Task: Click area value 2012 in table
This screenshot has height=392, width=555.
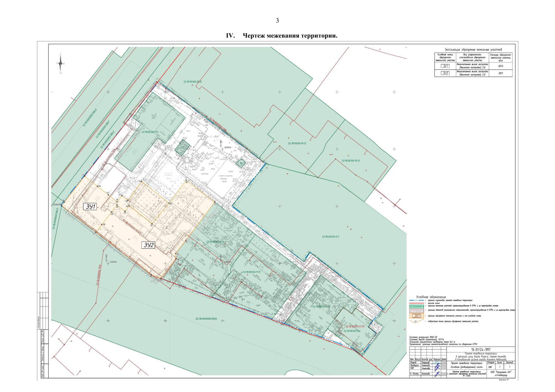Action: [500, 66]
